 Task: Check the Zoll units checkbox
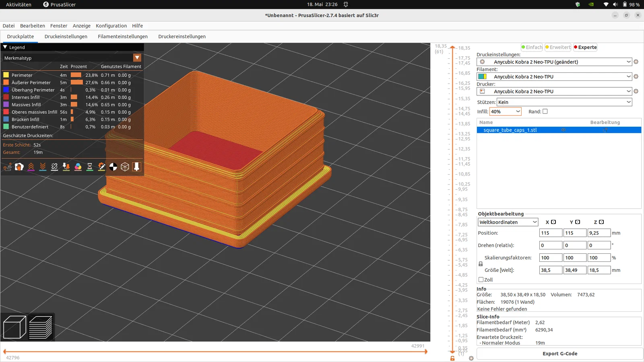click(x=481, y=280)
